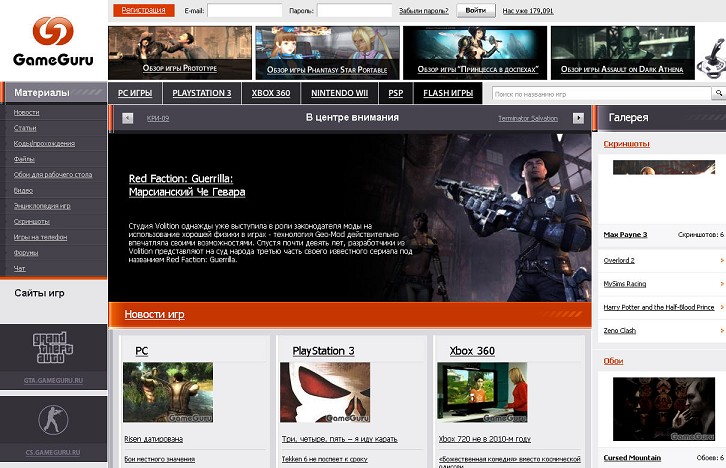Image resolution: width=726 pixels, height=468 pixels.
Task: Open Файлы in the sidebar
Action: click(x=24, y=159)
